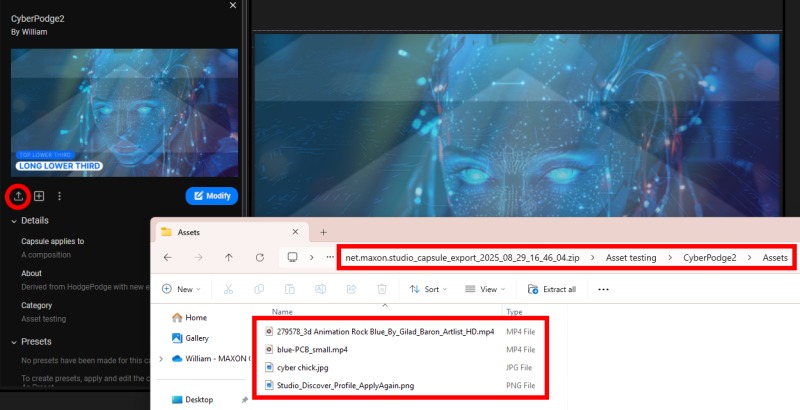Viewport: 800px width, 410px height.
Task: Click the composition preview in the viewer
Action: click(517, 125)
